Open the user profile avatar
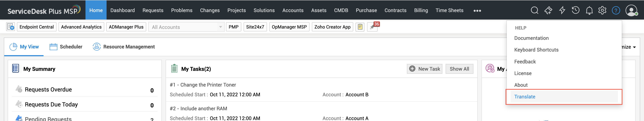This screenshot has height=121, width=644. [631, 11]
